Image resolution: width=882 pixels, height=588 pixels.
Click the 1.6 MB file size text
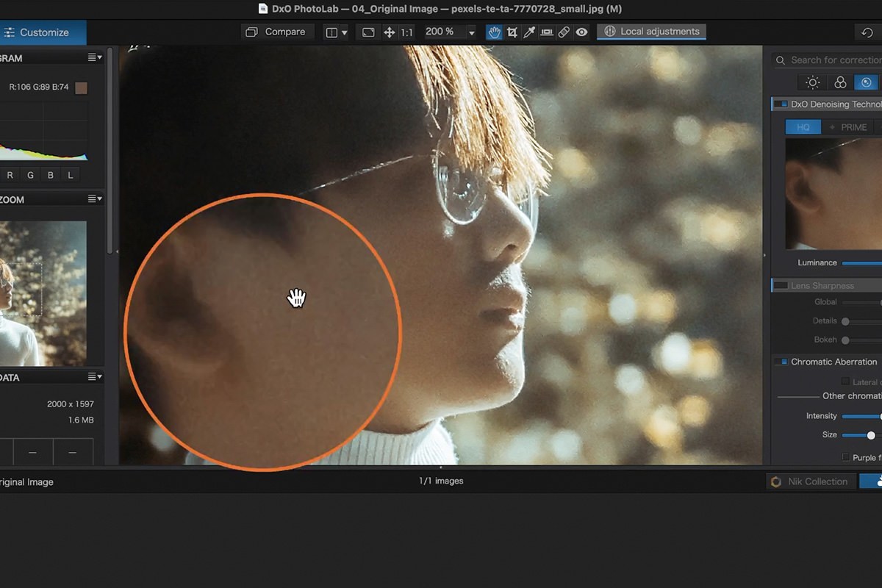pos(81,420)
